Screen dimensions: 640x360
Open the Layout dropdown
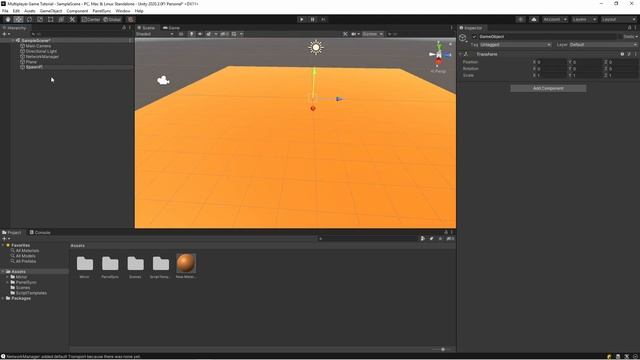tap(618, 19)
